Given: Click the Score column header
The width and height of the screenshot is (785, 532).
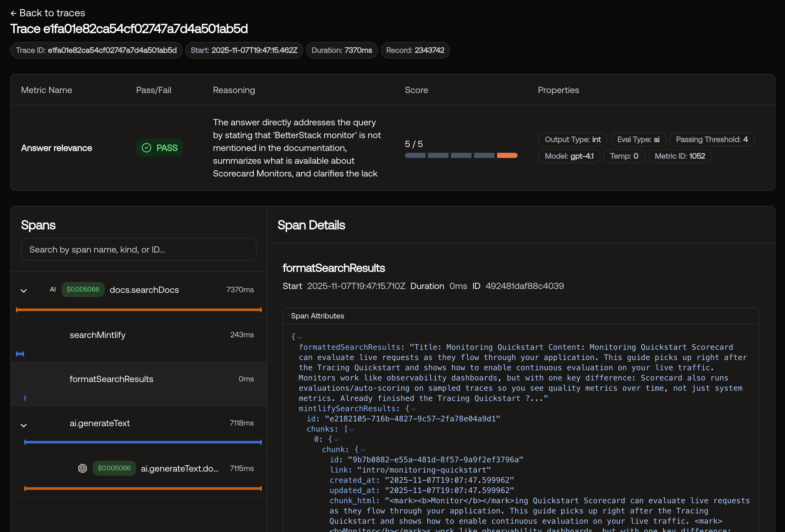Looking at the screenshot, I should pyautogui.click(x=416, y=90).
